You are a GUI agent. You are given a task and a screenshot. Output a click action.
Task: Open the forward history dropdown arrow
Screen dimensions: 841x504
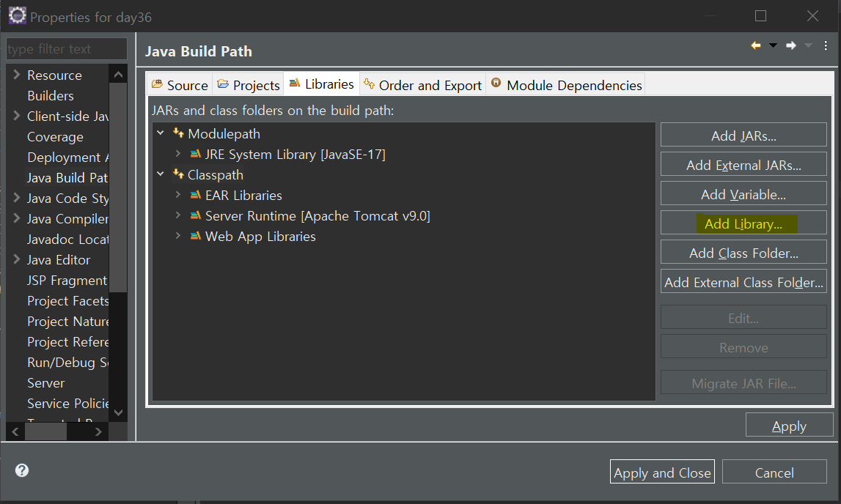[808, 45]
